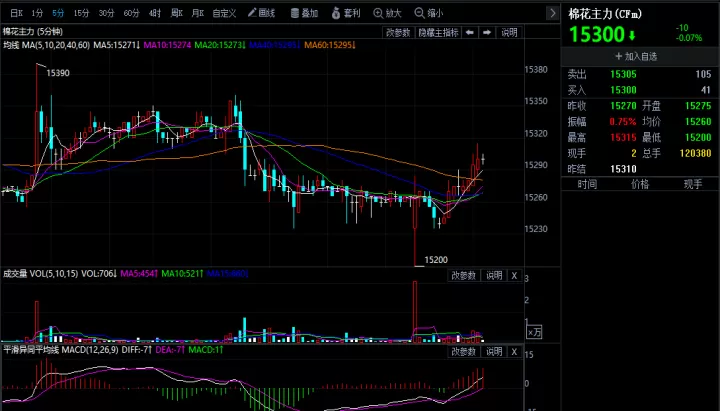Open the 套利 arbitrage tool
This screenshot has height=411, width=720.
(346, 13)
